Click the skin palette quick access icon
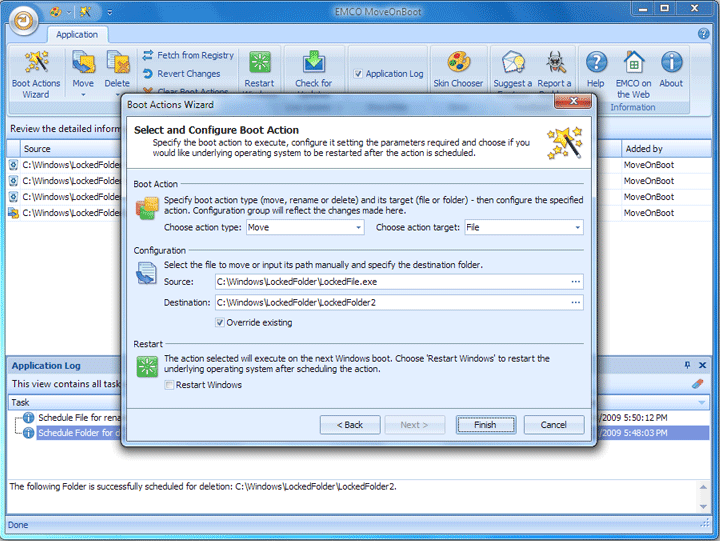The height and width of the screenshot is (541, 720). pyautogui.click(x=56, y=12)
